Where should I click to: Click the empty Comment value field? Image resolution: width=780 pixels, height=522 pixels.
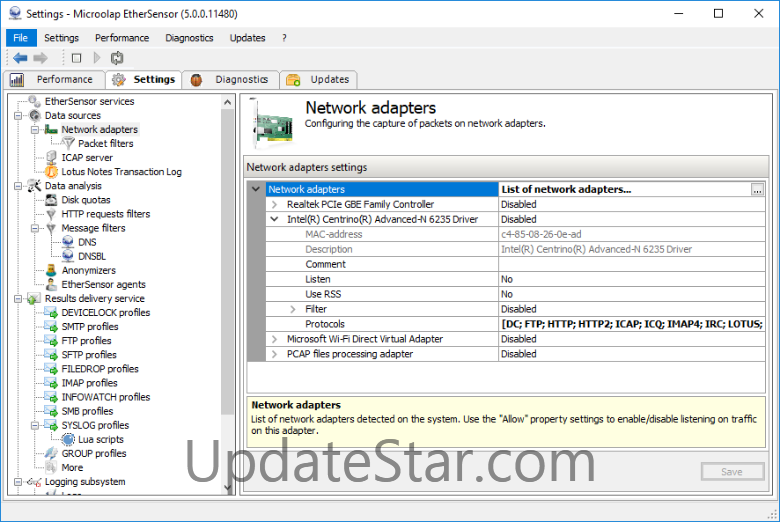point(632,264)
